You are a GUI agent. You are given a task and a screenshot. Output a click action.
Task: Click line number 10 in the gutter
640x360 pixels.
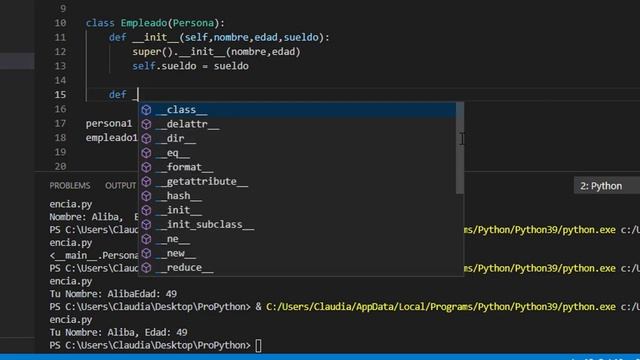click(x=60, y=23)
